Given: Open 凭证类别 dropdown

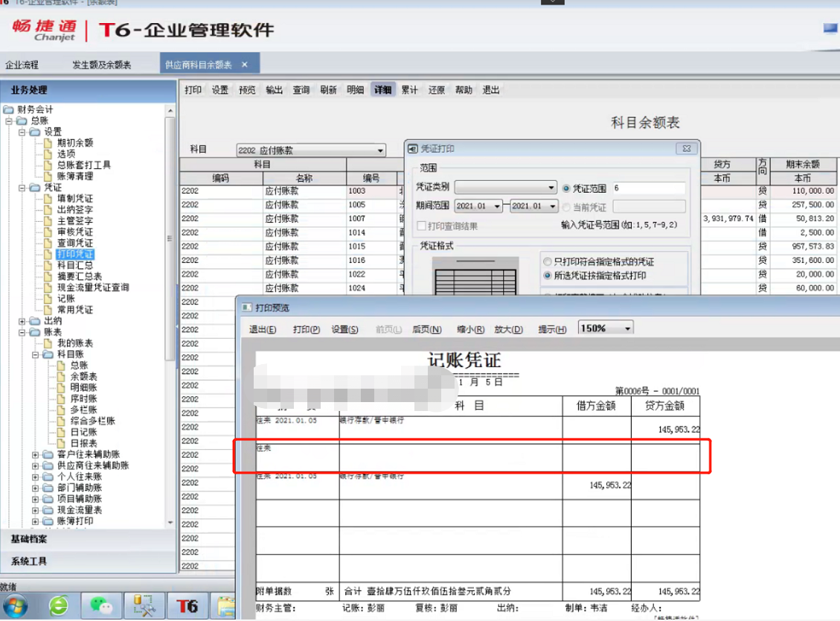Looking at the screenshot, I should (551, 188).
